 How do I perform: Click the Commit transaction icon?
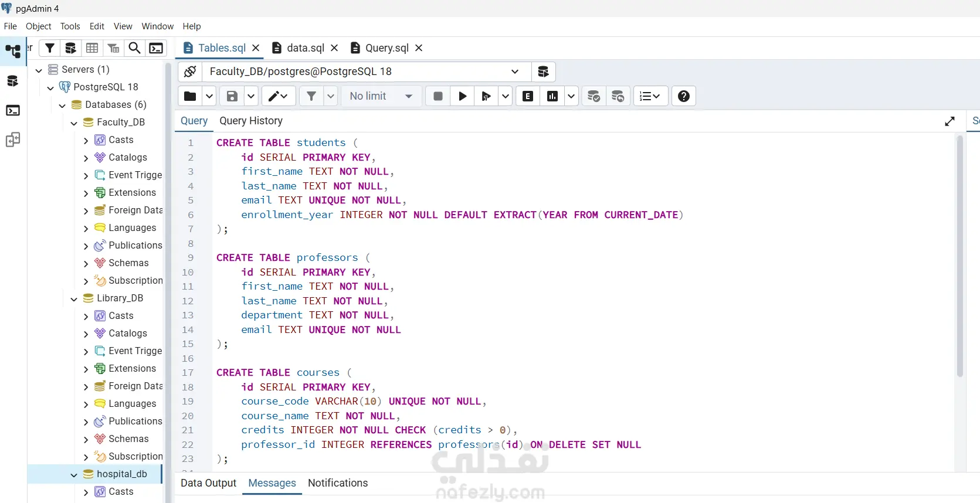point(594,96)
